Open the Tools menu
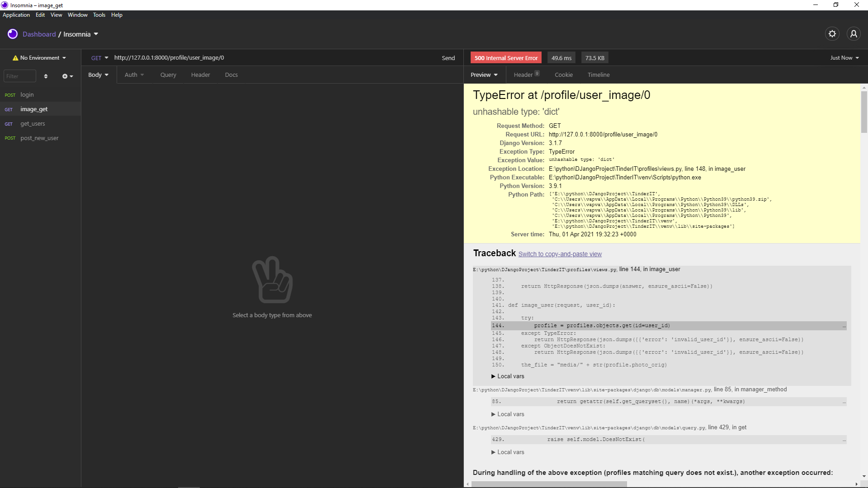 pyautogui.click(x=99, y=15)
